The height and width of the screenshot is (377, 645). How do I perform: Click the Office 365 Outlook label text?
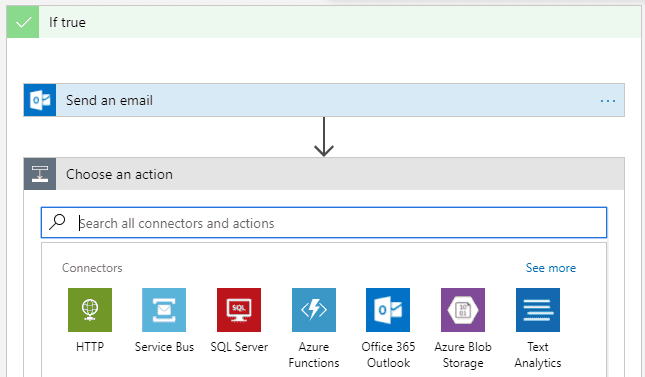pos(388,355)
